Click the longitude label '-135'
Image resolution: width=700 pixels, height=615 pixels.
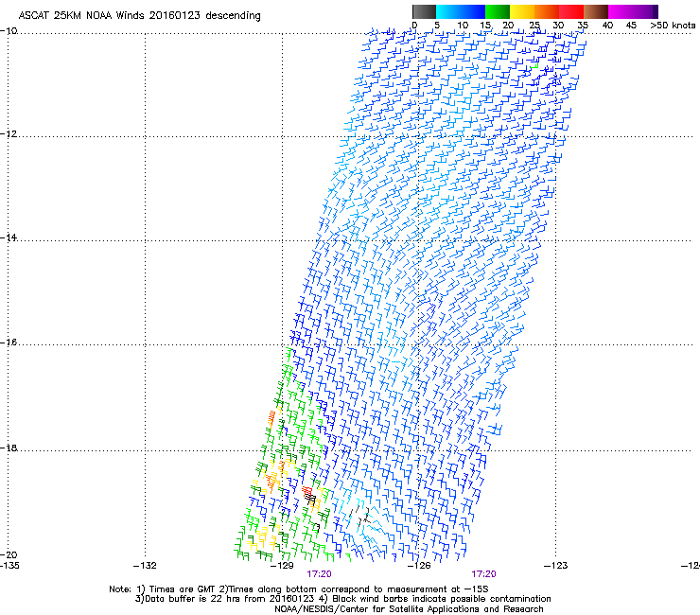(9, 566)
